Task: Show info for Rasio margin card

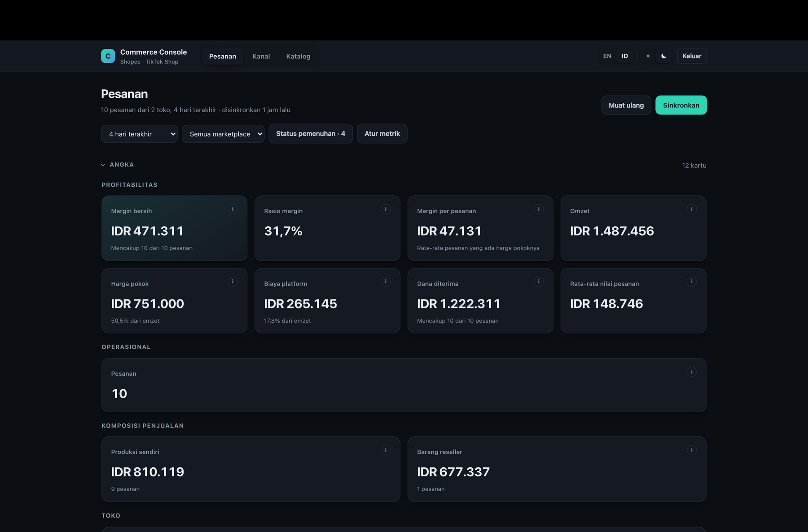Action: point(386,209)
